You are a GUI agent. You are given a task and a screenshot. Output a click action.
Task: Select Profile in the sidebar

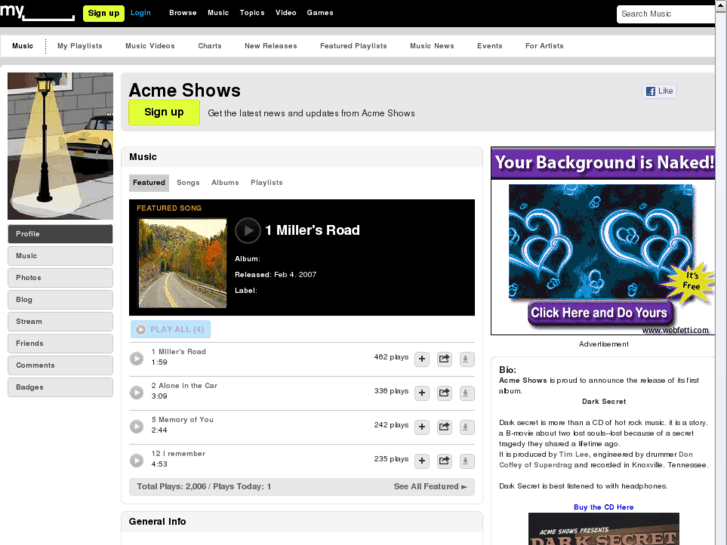point(60,234)
